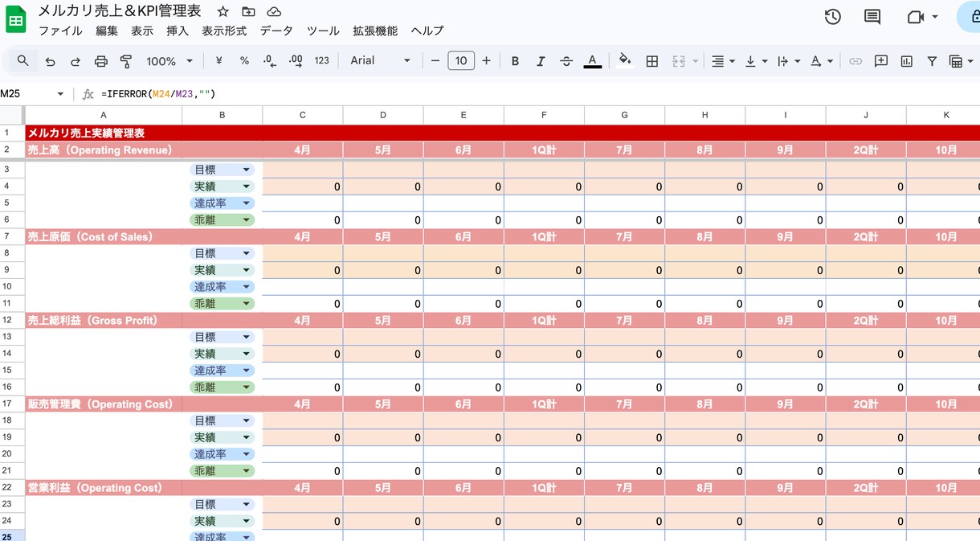Select column C header

(x=303, y=115)
